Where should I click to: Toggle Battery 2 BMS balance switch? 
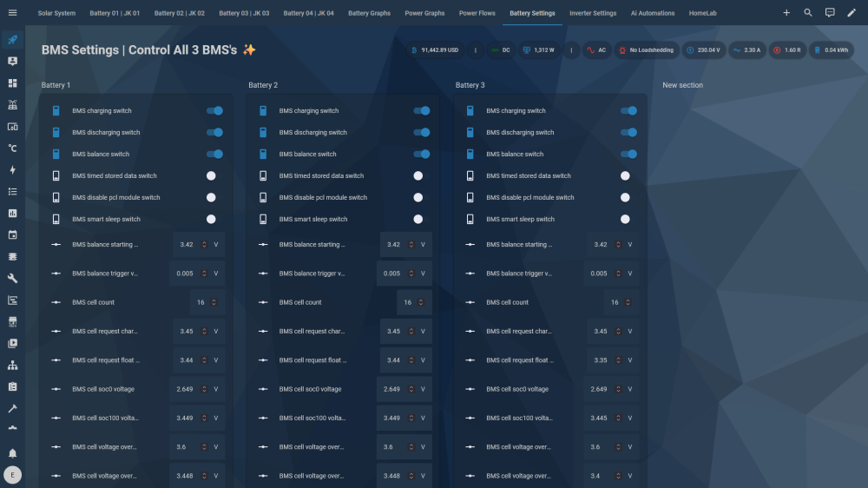point(422,154)
